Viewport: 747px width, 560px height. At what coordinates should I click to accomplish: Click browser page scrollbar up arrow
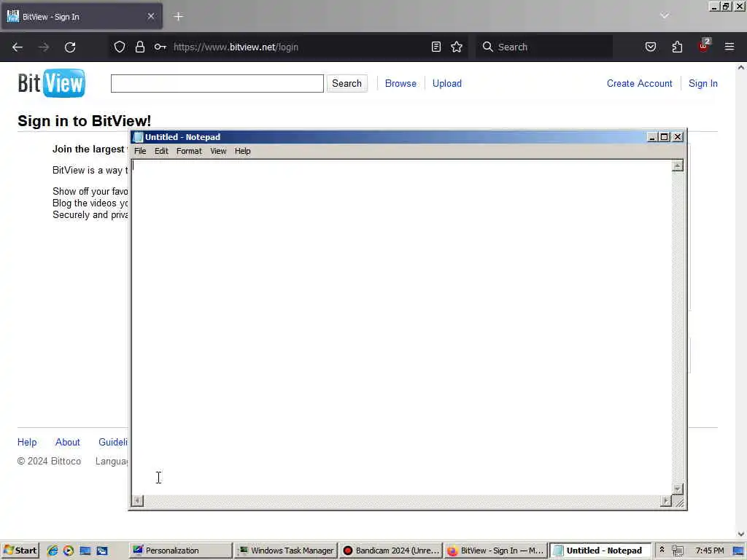point(741,68)
